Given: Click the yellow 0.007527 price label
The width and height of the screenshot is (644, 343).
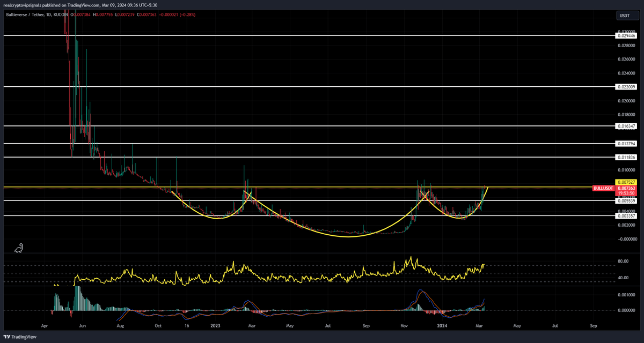Looking at the screenshot, I should pyautogui.click(x=626, y=182).
